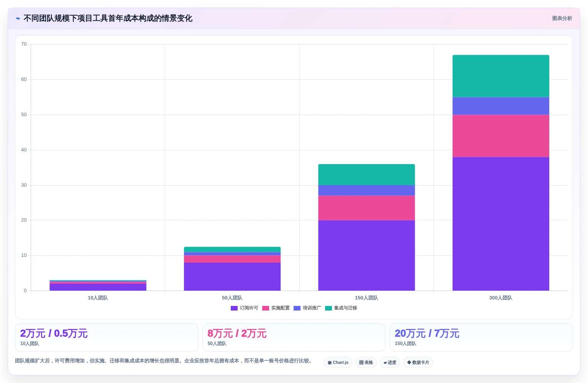Click the pink 实施配置 bar of 300人团队
The width and height of the screenshot is (588, 383).
(501, 136)
